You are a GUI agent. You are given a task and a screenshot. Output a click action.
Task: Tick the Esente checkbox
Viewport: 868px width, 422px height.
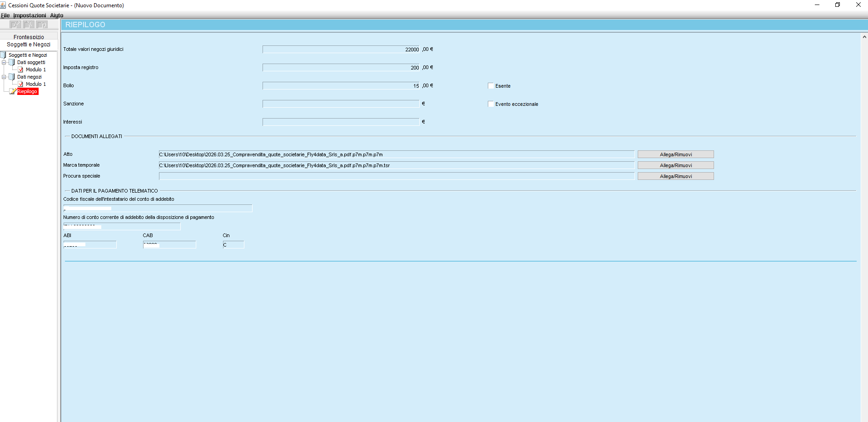tap(491, 86)
